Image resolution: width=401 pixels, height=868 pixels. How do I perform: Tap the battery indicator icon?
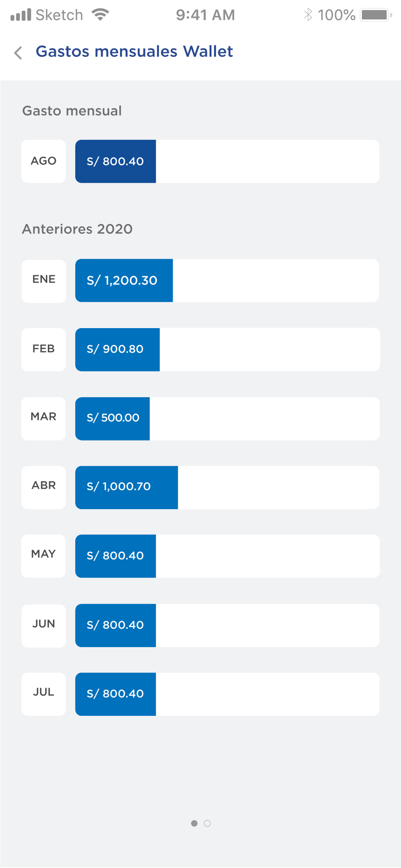(376, 15)
